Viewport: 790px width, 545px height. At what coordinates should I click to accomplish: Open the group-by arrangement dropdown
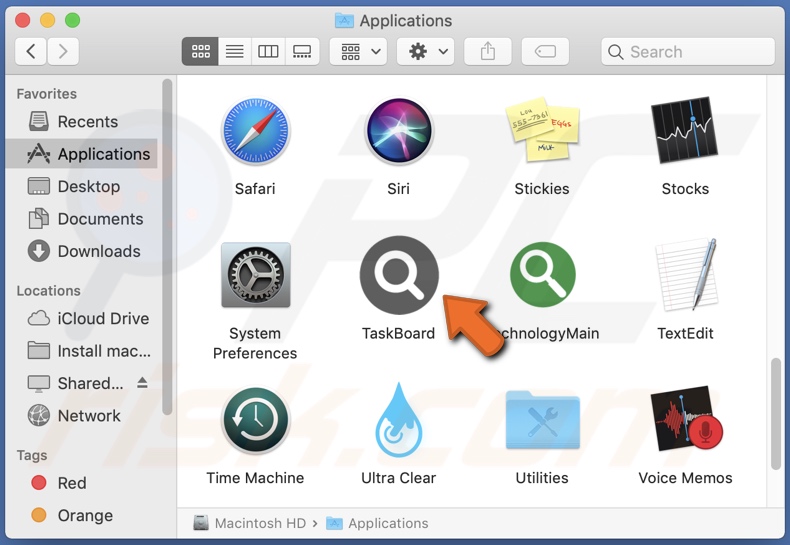pyautogui.click(x=358, y=51)
